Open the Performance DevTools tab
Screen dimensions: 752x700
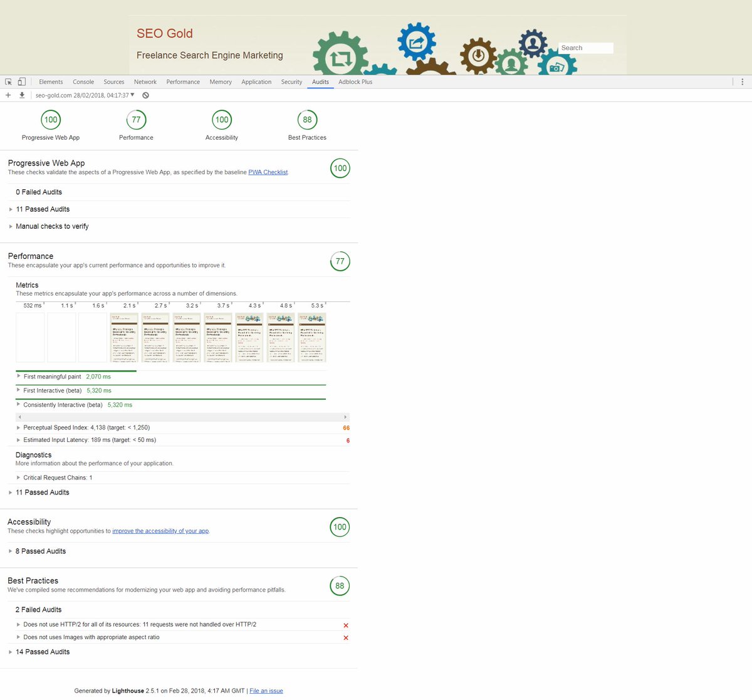183,82
